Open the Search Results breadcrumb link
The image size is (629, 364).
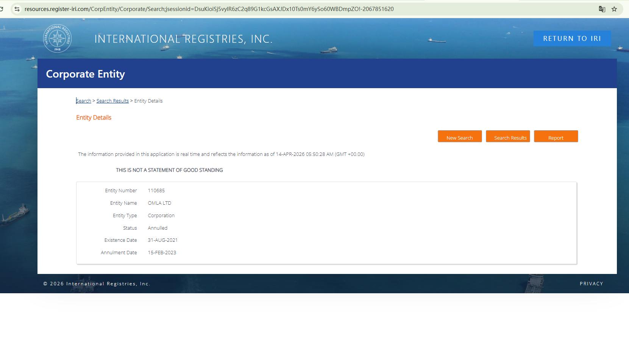112,101
